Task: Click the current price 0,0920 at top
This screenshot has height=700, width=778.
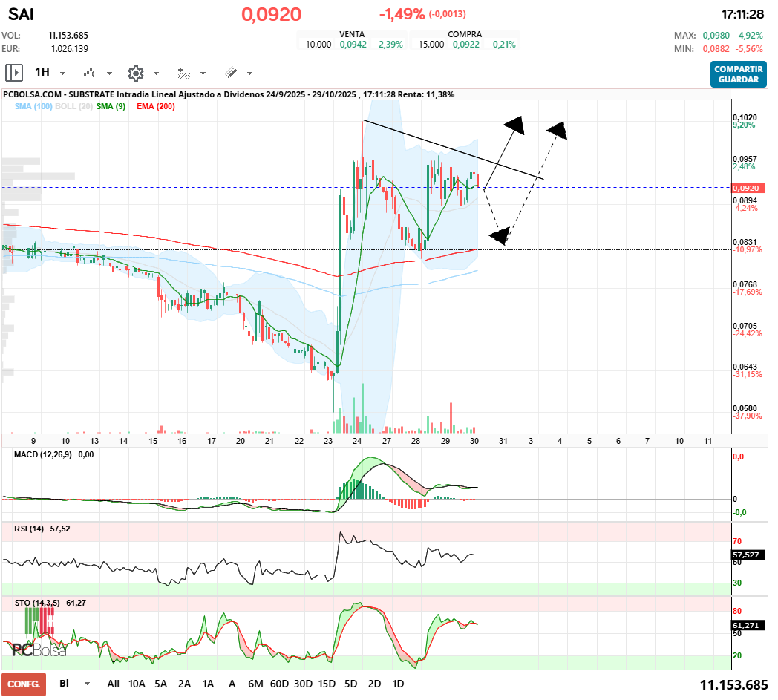Action: (272, 14)
